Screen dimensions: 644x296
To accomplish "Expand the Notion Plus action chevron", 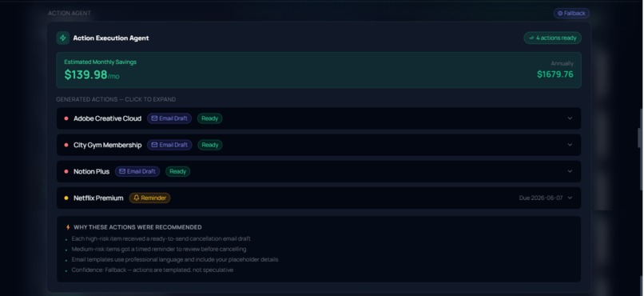I will click(570, 171).
